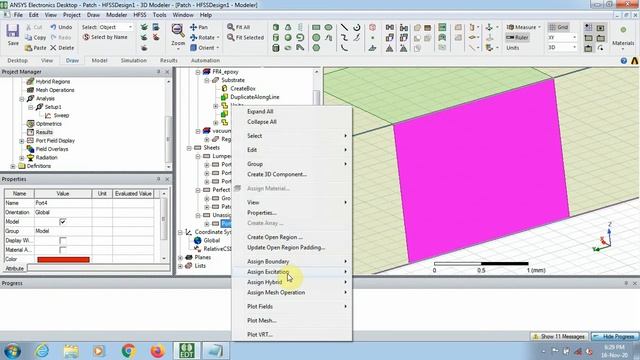The width and height of the screenshot is (640, 360).
Task: Click the Measure tool
Action: coord(523,27)
